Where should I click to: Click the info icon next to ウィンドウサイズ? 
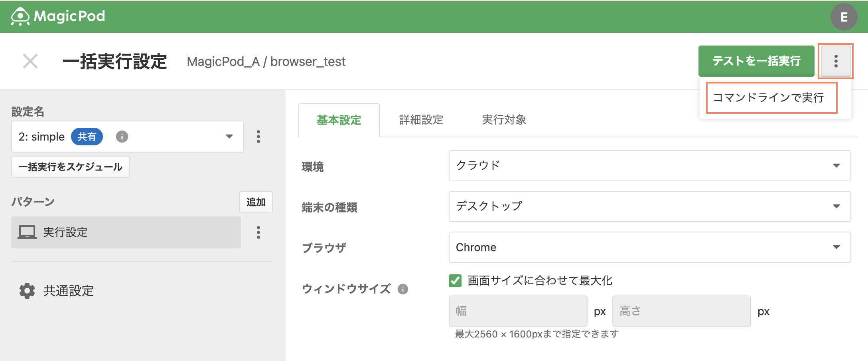click(x=403, y=289)
